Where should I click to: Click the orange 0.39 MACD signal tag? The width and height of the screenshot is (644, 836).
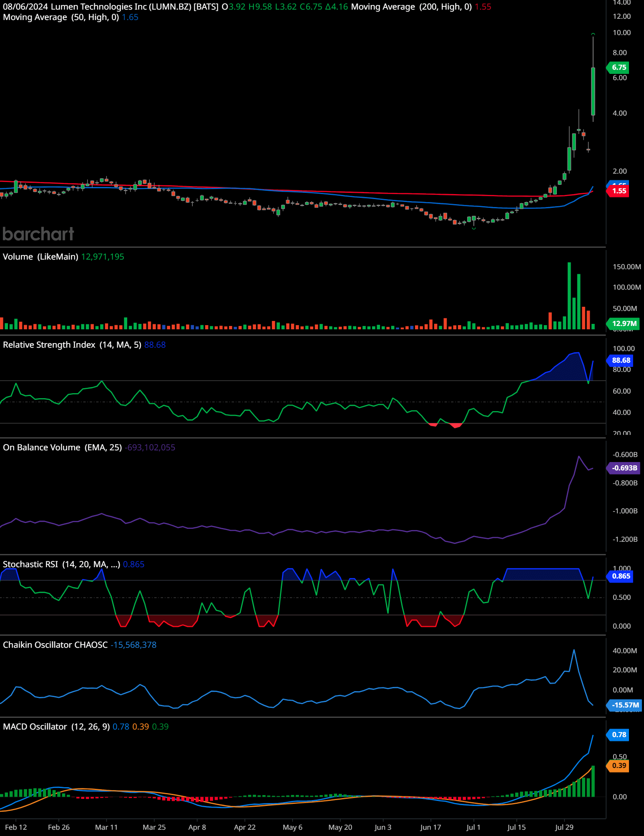click(x=619, y=765)
